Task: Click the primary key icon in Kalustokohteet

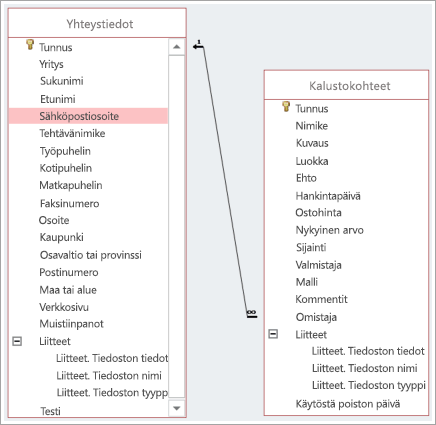Action: [x=286, y=106]
